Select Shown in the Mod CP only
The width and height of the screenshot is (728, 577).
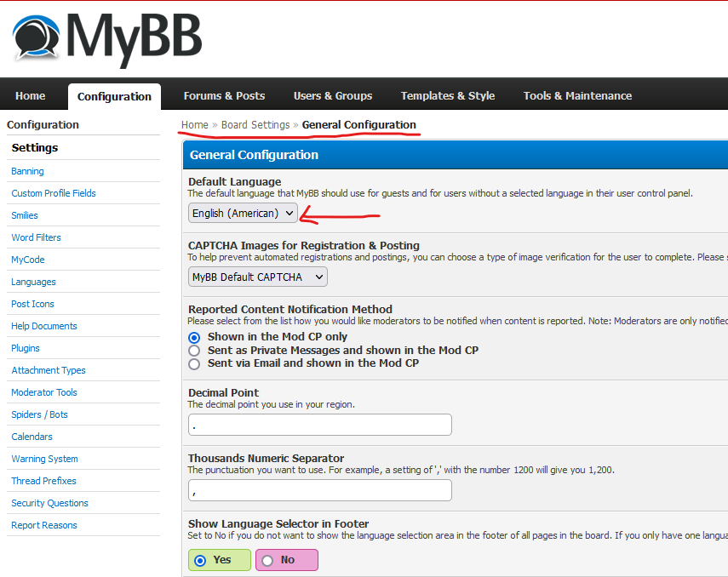click(194, 338)
